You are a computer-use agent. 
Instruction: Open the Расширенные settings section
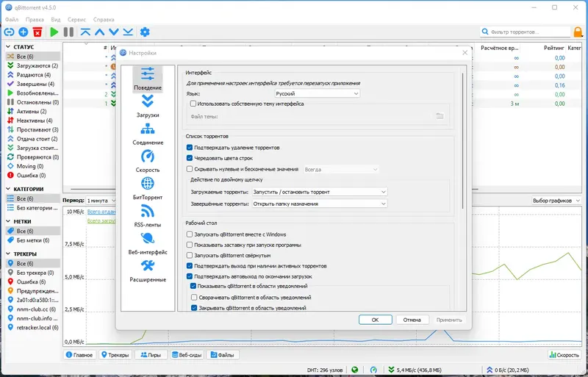pyautogui.click(x=148, y=271)
